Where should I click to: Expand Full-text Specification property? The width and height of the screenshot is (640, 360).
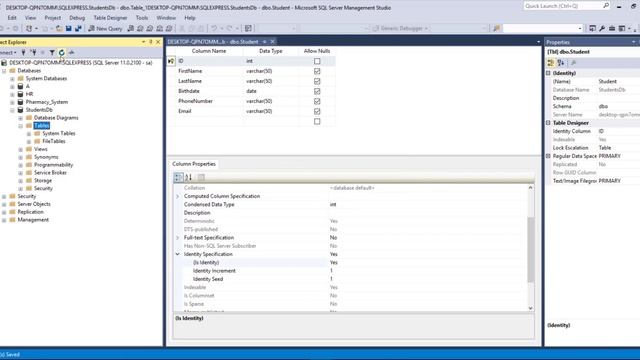click(x=178, y=238)
